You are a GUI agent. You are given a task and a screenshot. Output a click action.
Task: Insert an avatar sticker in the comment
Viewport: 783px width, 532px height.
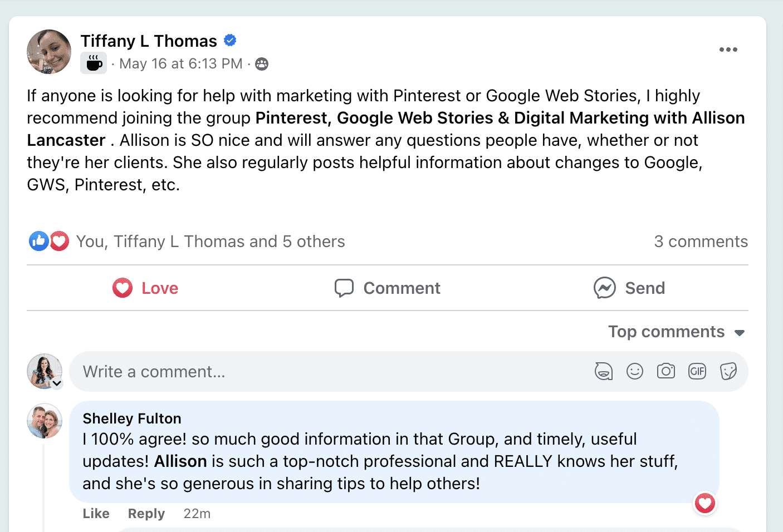click(604, 371)
